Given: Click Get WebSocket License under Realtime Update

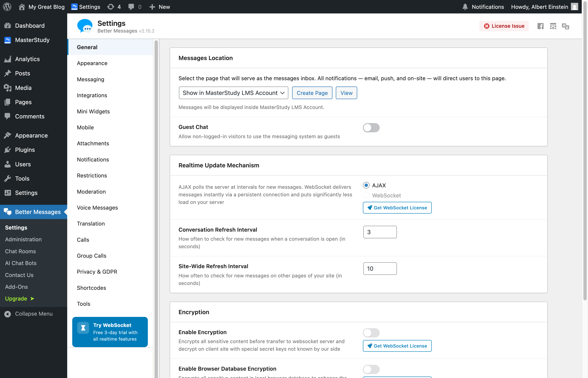Looking at the screenshot, I should 397,208.
